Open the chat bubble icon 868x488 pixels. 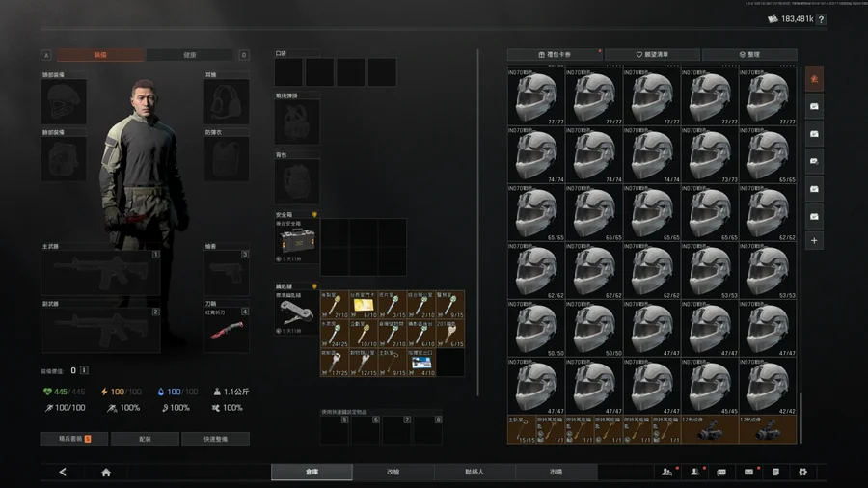721,472
